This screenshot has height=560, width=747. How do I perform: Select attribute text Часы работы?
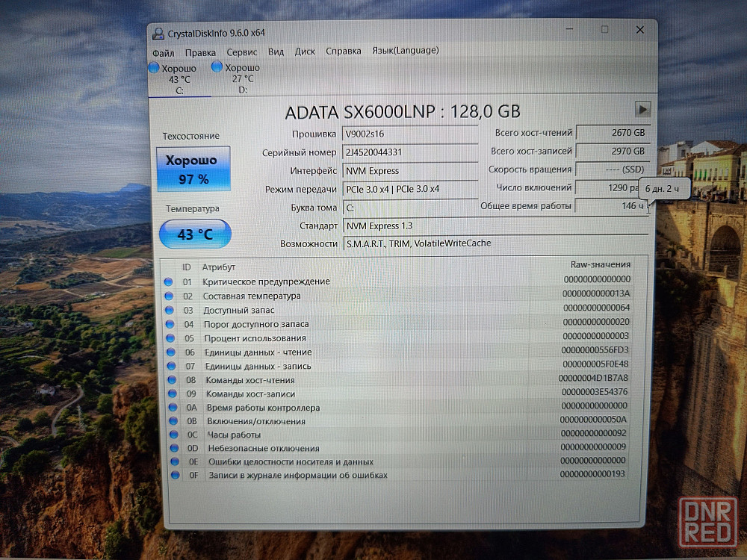click(x=234, y=435)
